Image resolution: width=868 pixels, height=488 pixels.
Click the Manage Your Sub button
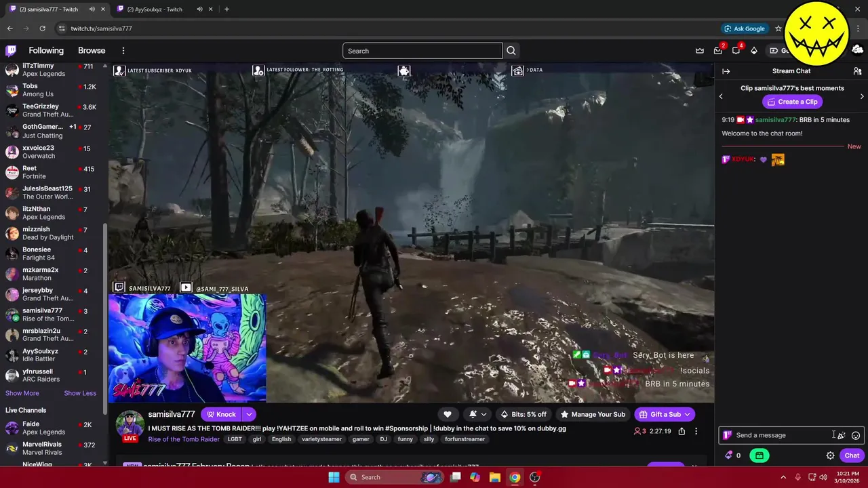tap(592, 414)
